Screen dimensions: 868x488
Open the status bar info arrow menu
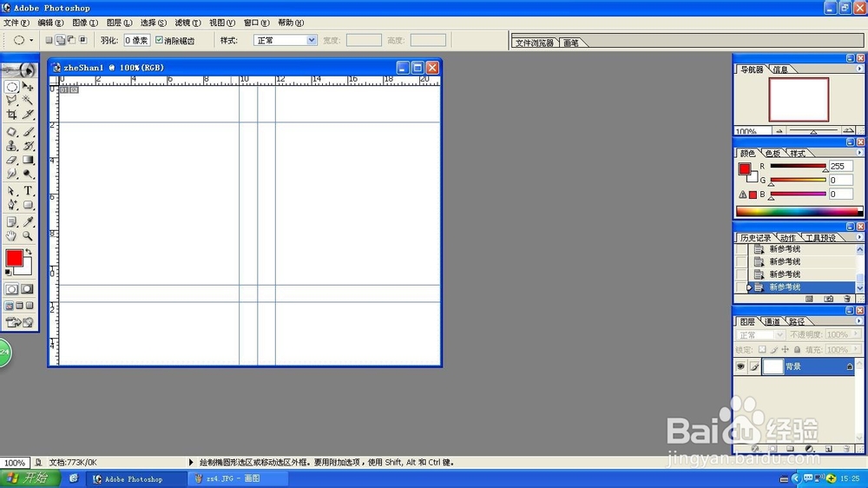point(191,462)
